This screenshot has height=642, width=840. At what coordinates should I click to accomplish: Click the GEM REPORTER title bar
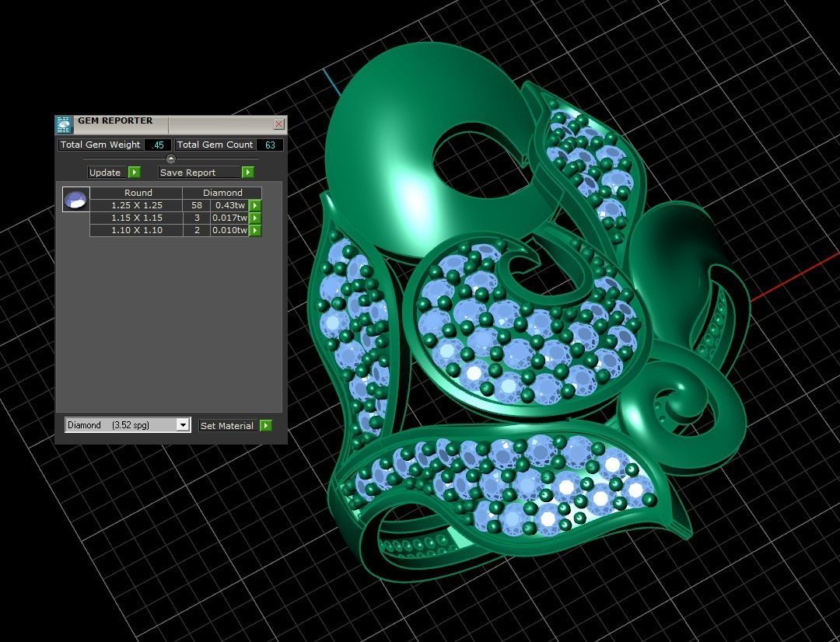pyautogui.click(x=171, y=124)
